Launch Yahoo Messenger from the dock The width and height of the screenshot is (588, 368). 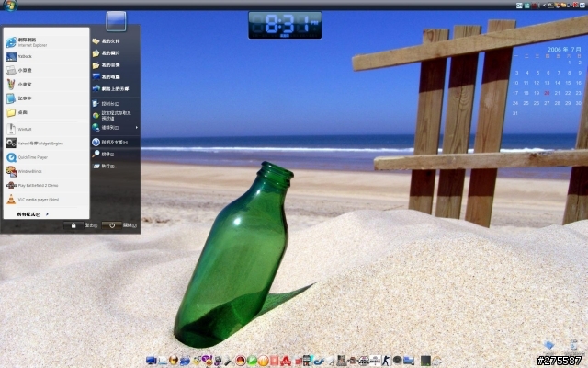click(208, 361)
